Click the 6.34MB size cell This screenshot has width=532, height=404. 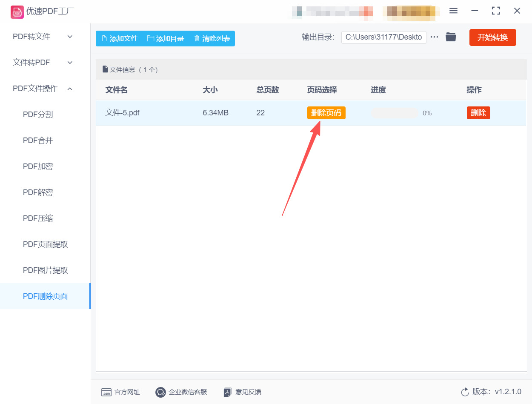point(216,113)
